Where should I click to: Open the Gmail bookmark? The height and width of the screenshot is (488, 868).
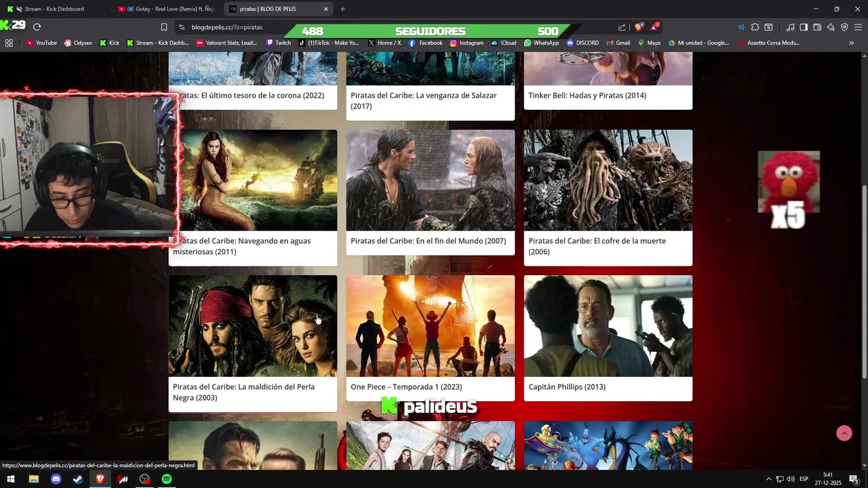(x=618, y=43)
